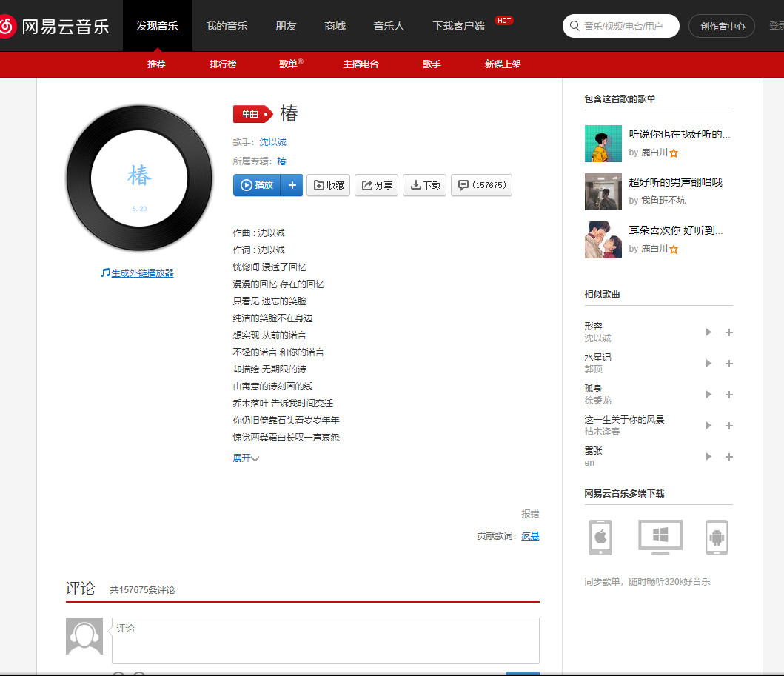Select the 排行榜 sub-navigation item
The image size is (784, 676).
point(223,64)
